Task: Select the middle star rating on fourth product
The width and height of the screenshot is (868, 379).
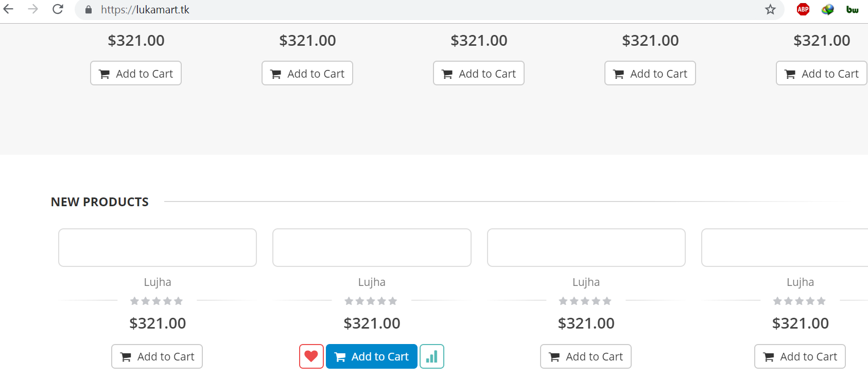Action: [x=800, y=301]
